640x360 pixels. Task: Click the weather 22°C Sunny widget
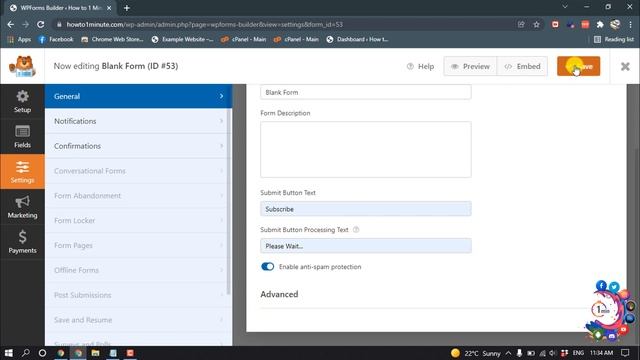click(476, 353)
